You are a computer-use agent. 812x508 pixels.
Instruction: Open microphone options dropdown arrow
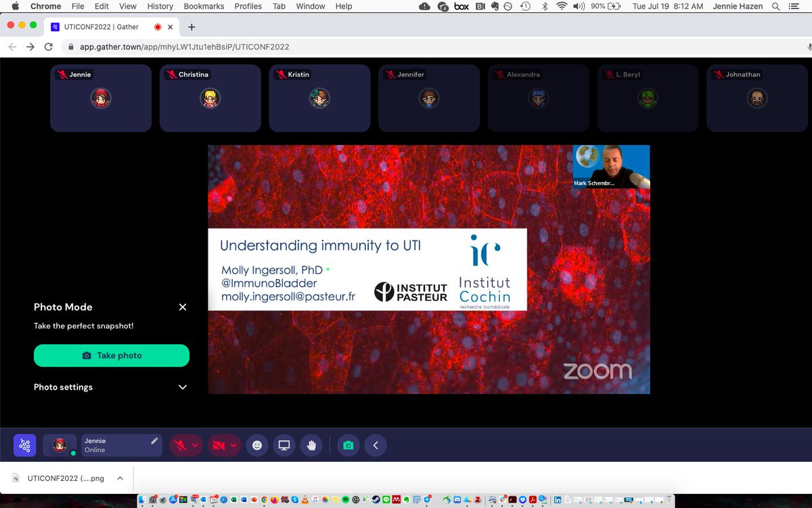click(x=196, y=445)
